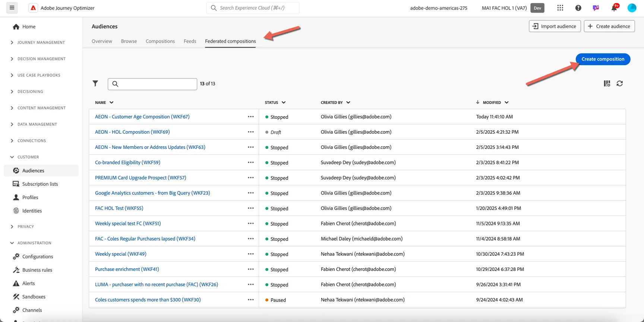Focus the compositions search field
The height and width of the screenshot is (322, 644).
152,84
